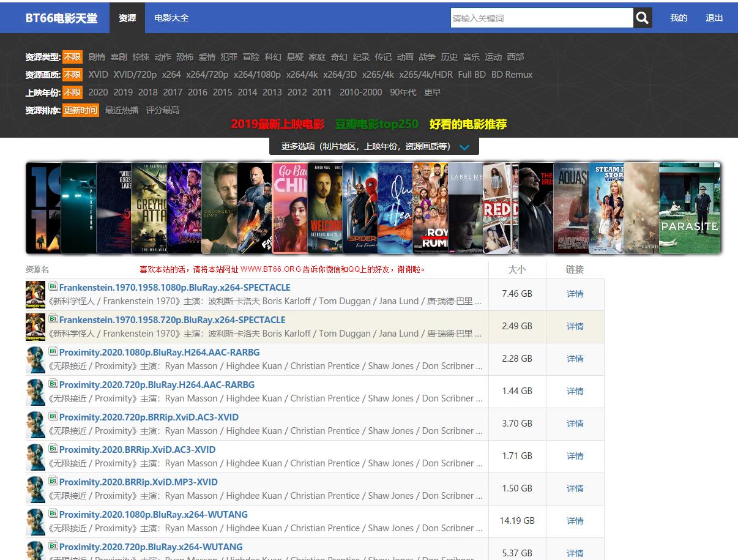Select the 更新时间 sort option
The image size is (738, 560).
[x=81, y=110]
